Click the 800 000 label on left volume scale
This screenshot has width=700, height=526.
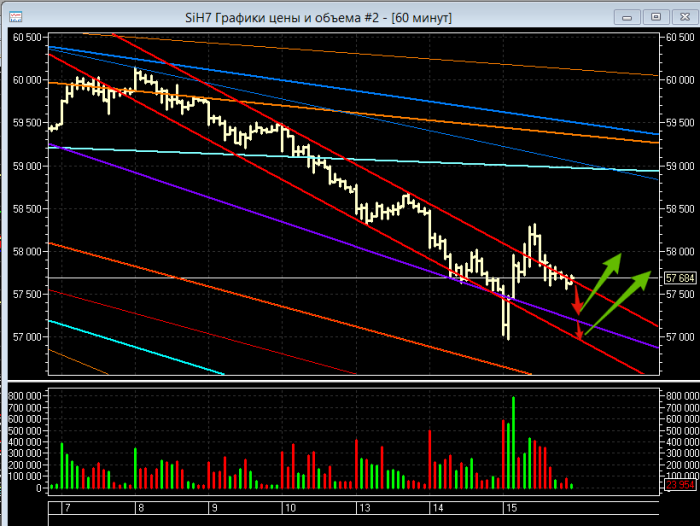tap(25, 396)
